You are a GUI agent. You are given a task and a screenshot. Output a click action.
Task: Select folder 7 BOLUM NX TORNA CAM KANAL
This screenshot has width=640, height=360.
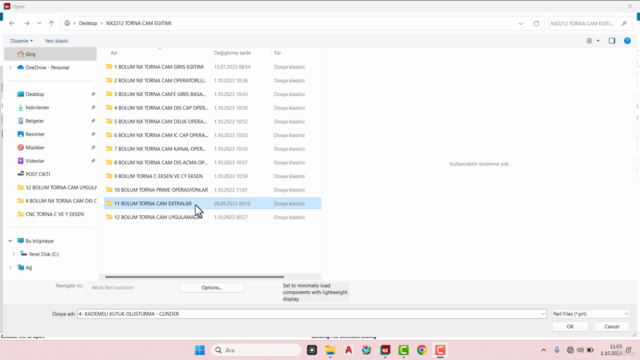pyautogui.click(x=160, y=149)
